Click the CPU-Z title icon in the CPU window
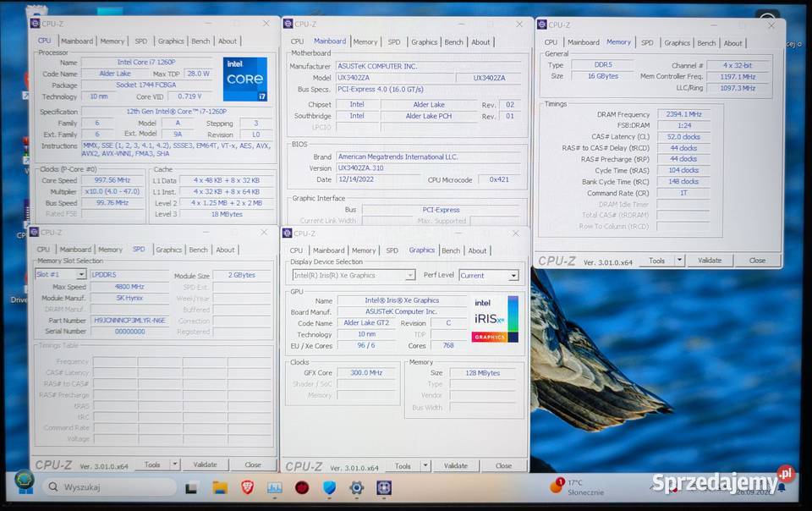 coord(35,24)
